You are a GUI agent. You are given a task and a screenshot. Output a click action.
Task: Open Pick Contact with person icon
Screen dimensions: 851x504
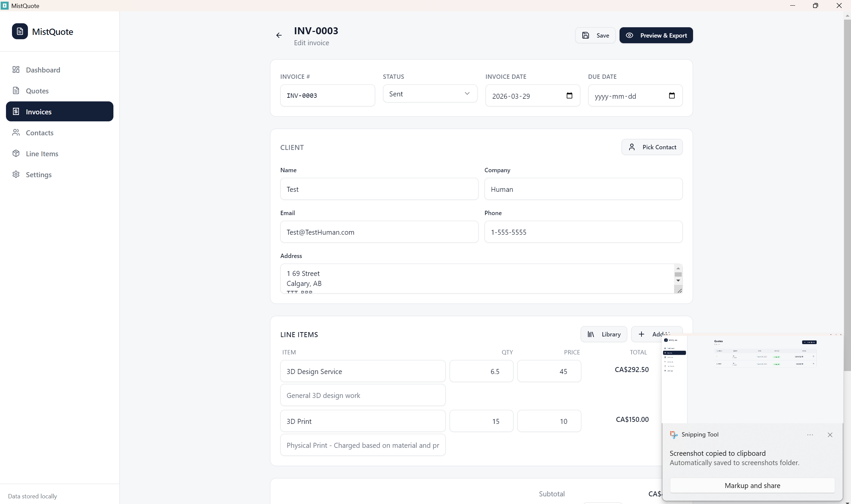tap(652, 147)
